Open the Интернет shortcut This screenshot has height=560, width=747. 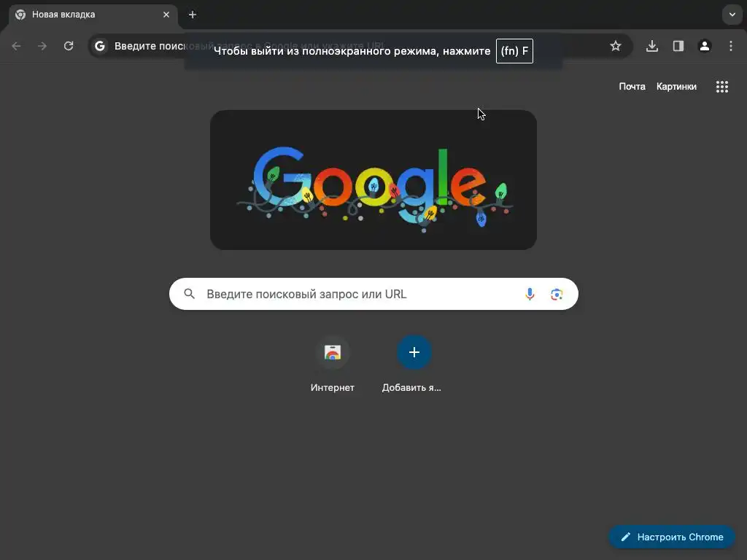[333, 365]
